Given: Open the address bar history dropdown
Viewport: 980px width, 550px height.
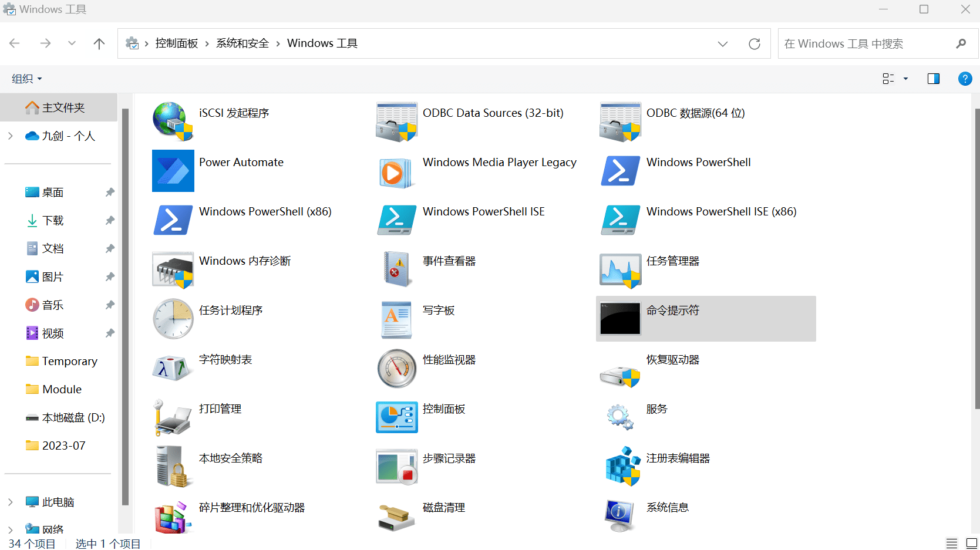Looking at the screenshot, I should (x=723, y=44).
